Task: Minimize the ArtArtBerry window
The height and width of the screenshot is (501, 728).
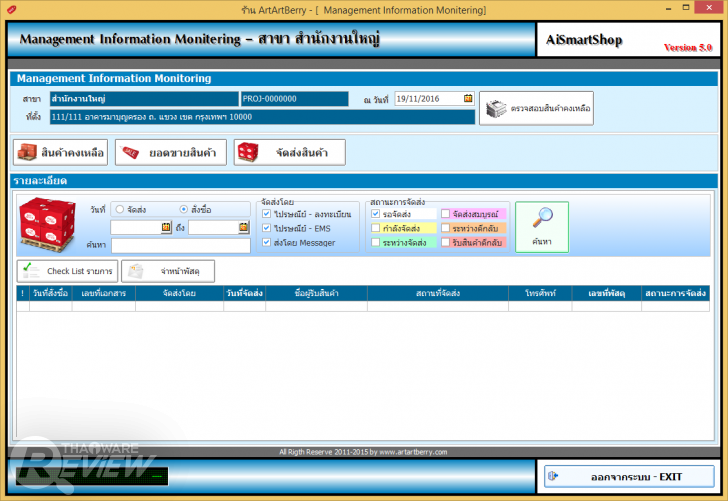Action: tap(668, 8)
